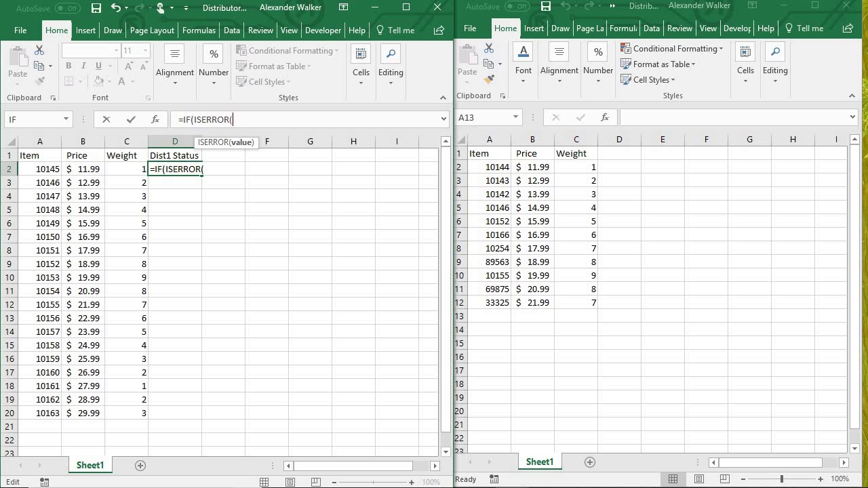Toggle AutoSave switch in left Excel window

[x=68, y=8]
